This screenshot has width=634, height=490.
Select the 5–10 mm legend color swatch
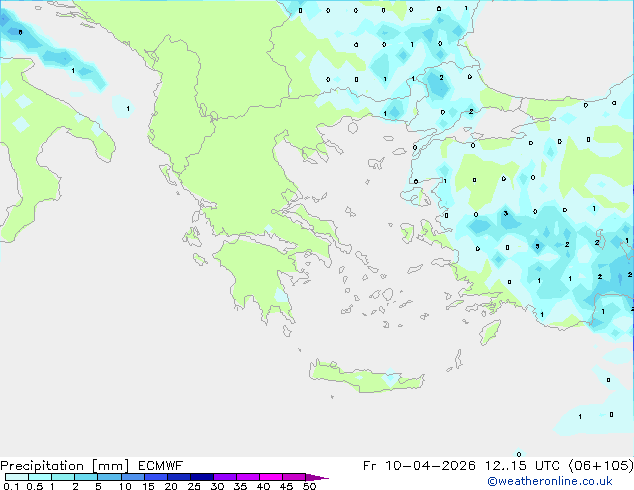pyautogui.click(x=109, y=477)
